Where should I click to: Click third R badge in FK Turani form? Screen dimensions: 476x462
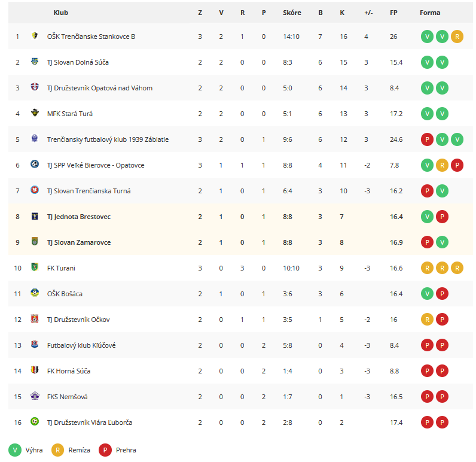click(457, 268)
